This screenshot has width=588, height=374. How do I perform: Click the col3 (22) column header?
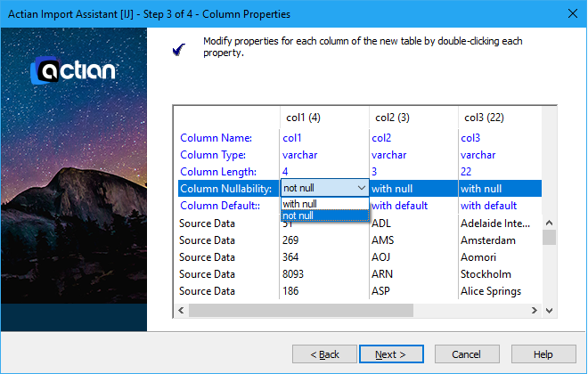tap(484, 118)
